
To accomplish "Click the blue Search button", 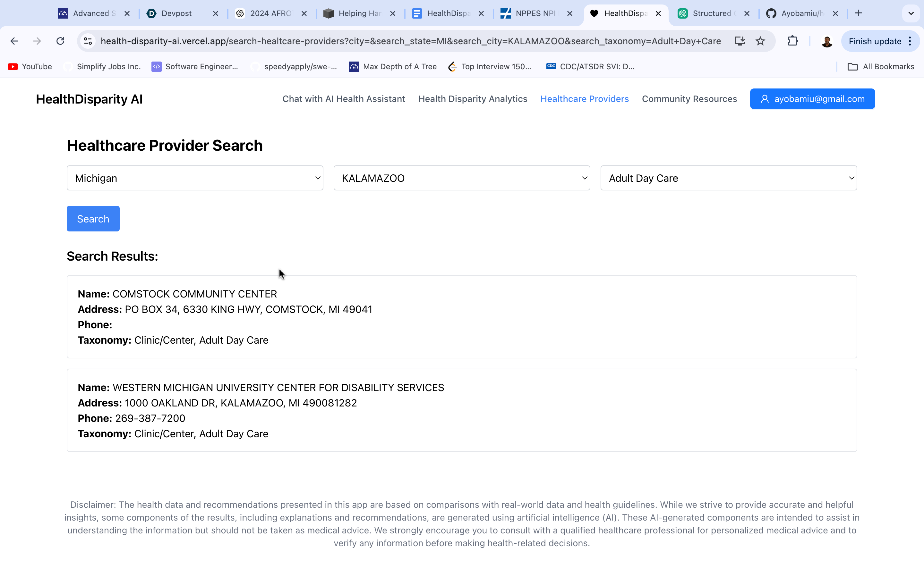I will pos(93,219).
